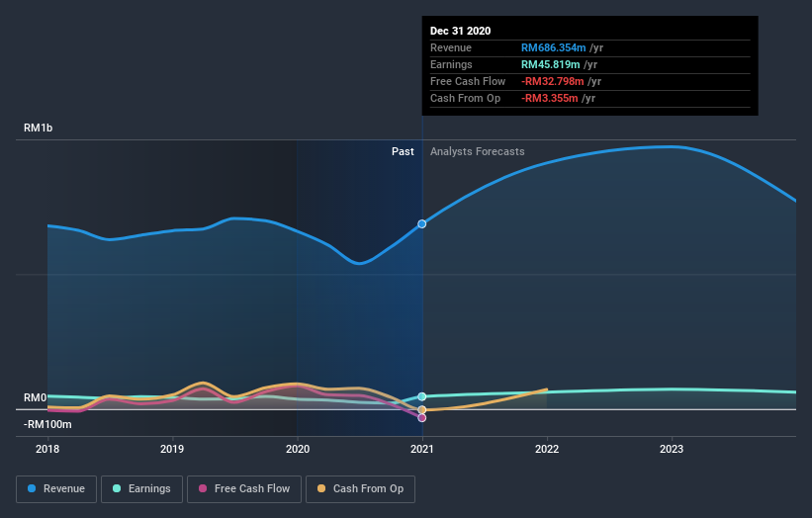Click the blue Revenue legend dot

[x=32, y=488]
